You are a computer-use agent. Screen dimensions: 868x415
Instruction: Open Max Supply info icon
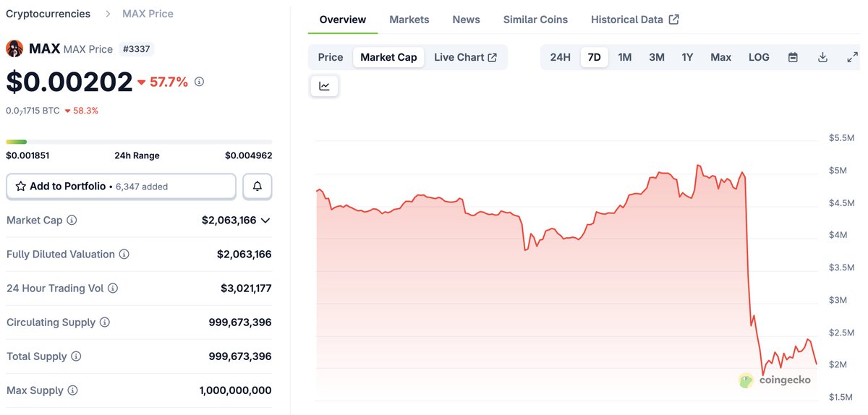tap(72, 390)
